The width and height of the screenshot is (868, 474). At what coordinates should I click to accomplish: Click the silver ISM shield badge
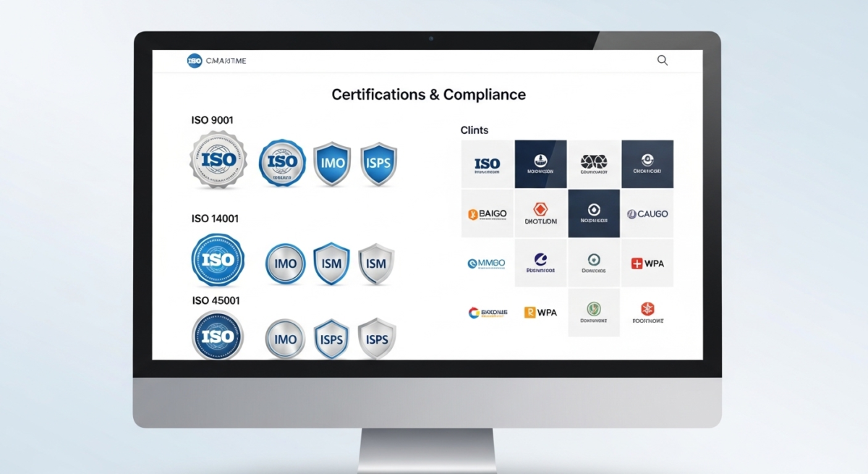tap(376, 263)
